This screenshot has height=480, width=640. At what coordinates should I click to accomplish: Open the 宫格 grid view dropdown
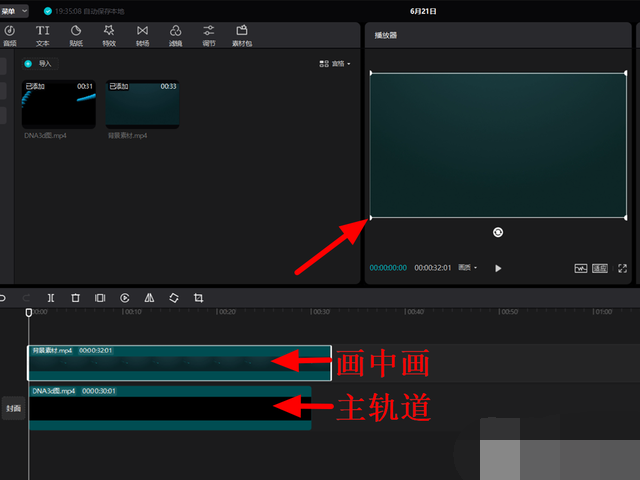(x=335, y=63)
